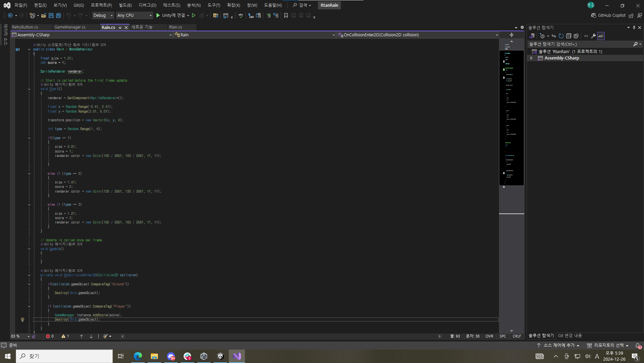Open the editor tab list dropdown arrow
Screen dimensions: 644x363
(x=516, y=28)
